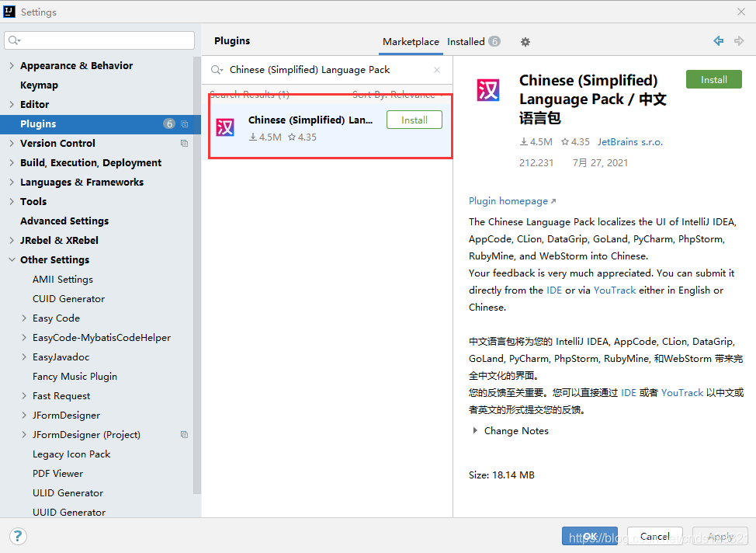The height and width of the screenshot is (553, 756).
Task: Select JFormDesigner in the tree
Action: [66, 416]
